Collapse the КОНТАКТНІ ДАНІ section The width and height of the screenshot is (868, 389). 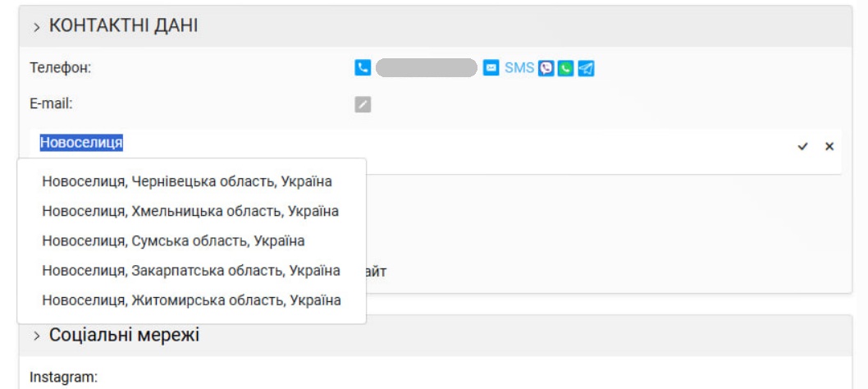[37, 27]
